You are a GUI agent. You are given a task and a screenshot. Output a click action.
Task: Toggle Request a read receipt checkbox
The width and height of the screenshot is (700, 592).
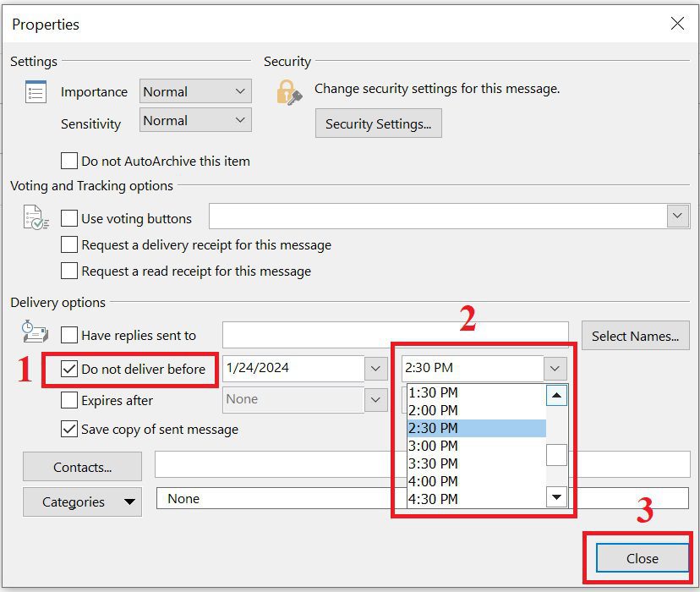point(69,271)
